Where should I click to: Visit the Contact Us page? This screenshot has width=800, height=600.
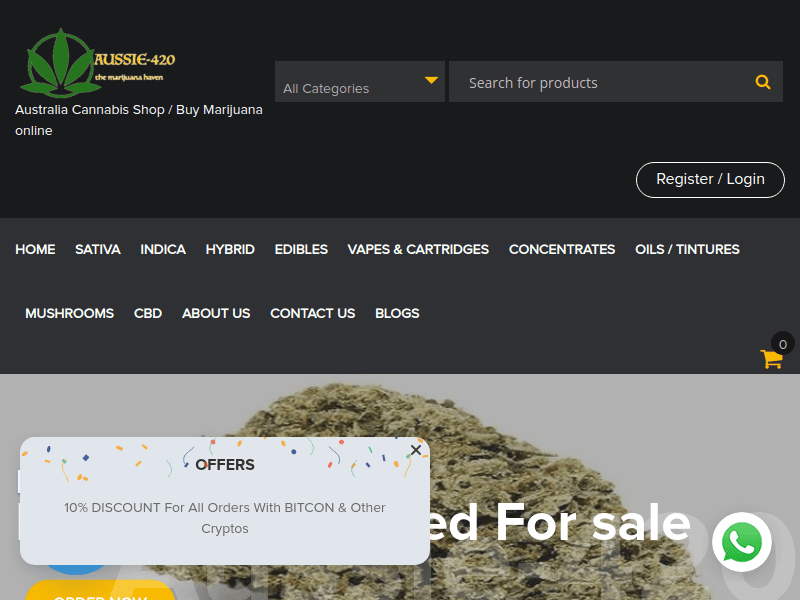(312, 313)
